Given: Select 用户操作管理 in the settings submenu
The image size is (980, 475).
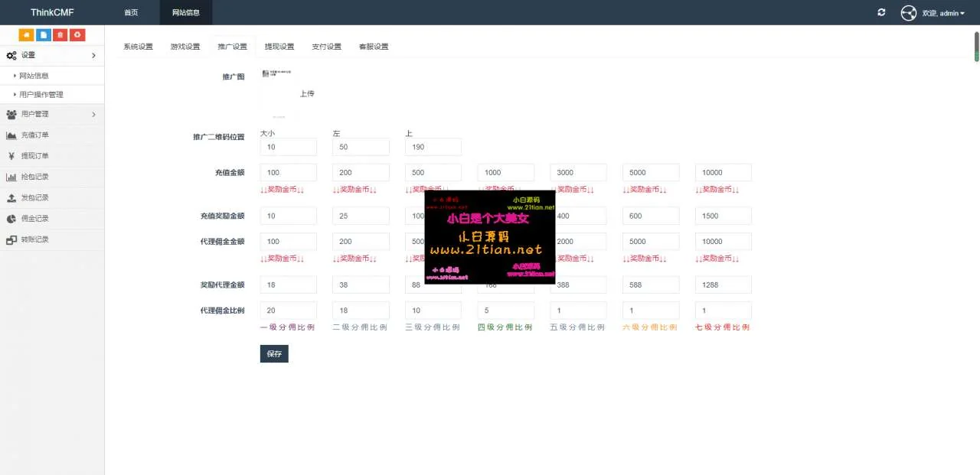Looking at the screenshot, I should pos(41,95).
